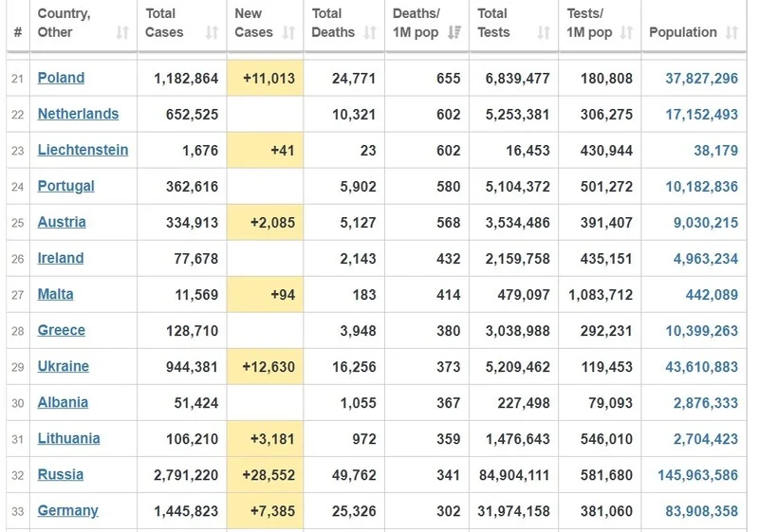The width and height of the screenshot is (759, 532).
Task: Select Austria new cases +2,085 cell
Action: [x=266, y=222]
